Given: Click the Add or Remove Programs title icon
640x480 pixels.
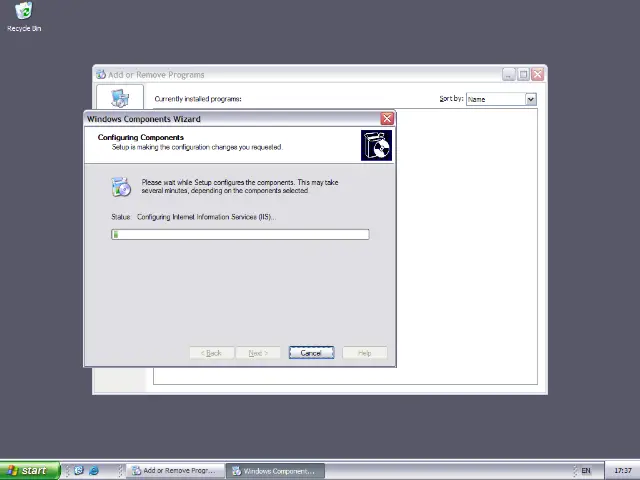Looking at the screenshot, I should point(101,74).
